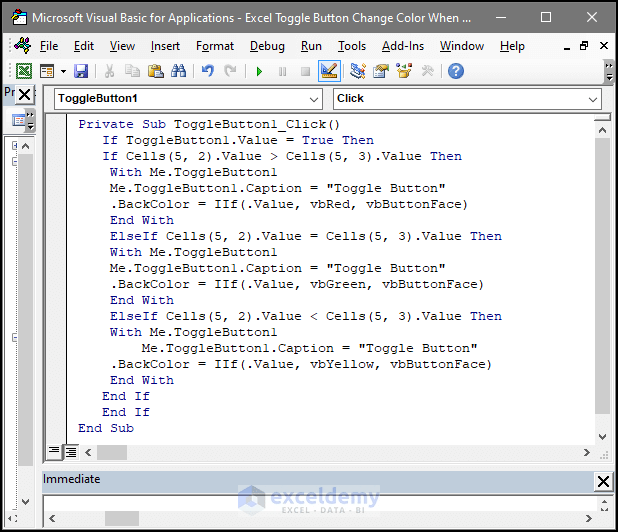Click the vbYellow text in code
The height and width of the screenshot is (532, 618).
click(x=342, y=365)
